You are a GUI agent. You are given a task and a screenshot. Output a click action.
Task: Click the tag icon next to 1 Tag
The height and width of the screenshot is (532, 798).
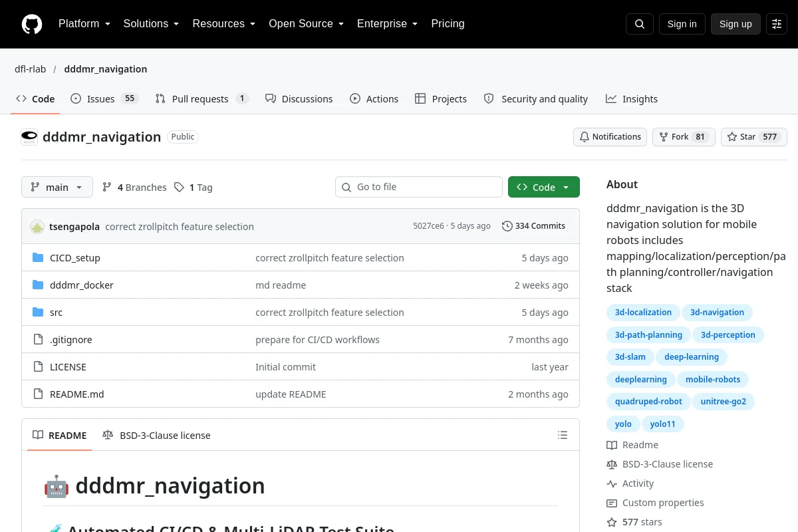[x=179, y=188]
